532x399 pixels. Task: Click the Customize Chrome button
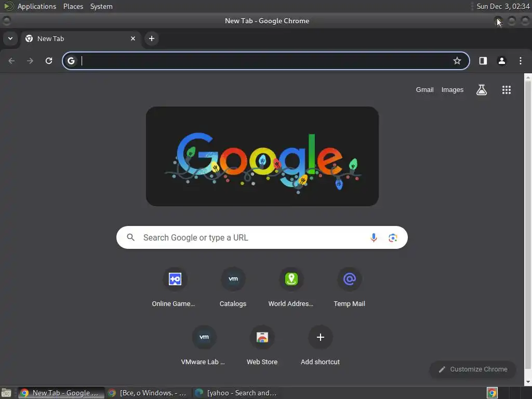coord(473,369)
